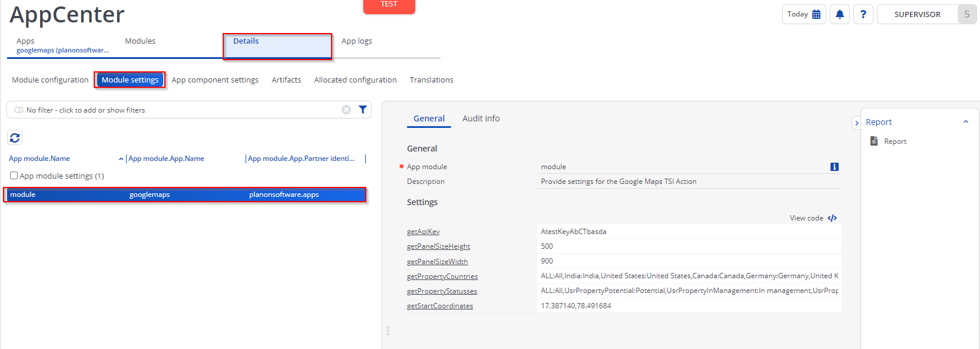Sort by App module.Name column
Image resolution: width=980 pixels, height=349 pixels.
tap(39, 159)
